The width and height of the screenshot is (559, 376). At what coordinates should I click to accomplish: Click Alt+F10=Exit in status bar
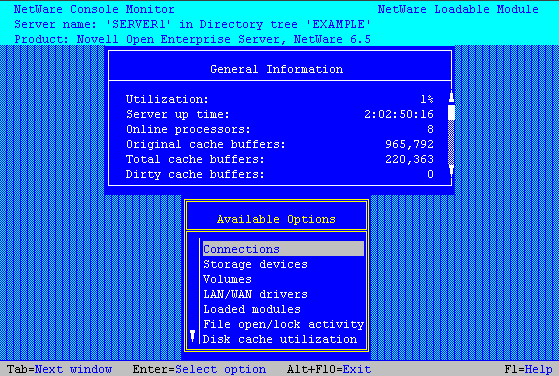(x=329, y=369)
